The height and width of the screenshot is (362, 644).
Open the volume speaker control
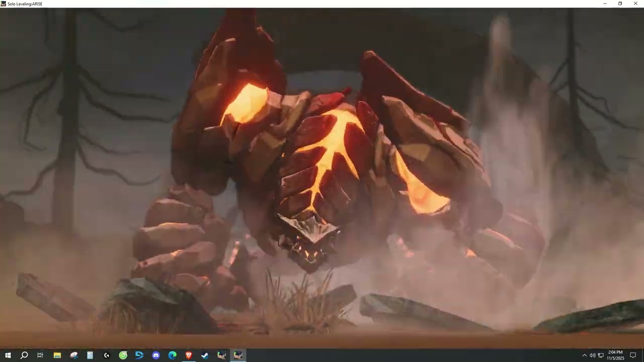(x=592, y=355)
